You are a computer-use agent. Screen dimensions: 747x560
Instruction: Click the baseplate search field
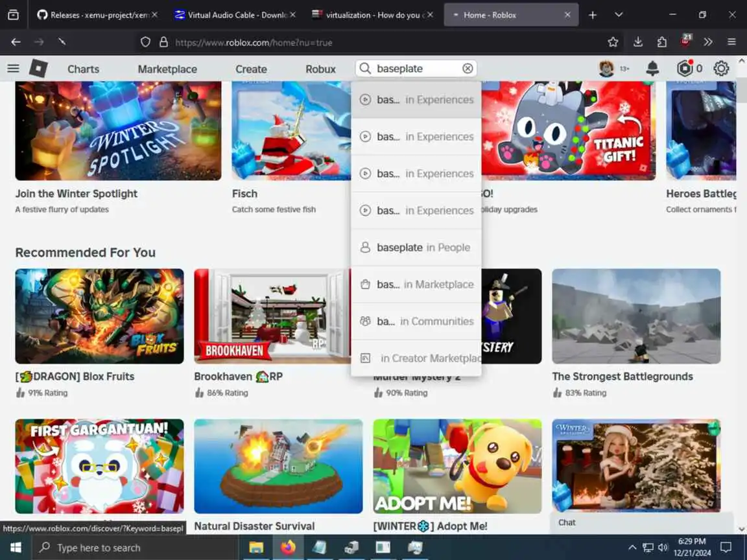pos(416,69)
